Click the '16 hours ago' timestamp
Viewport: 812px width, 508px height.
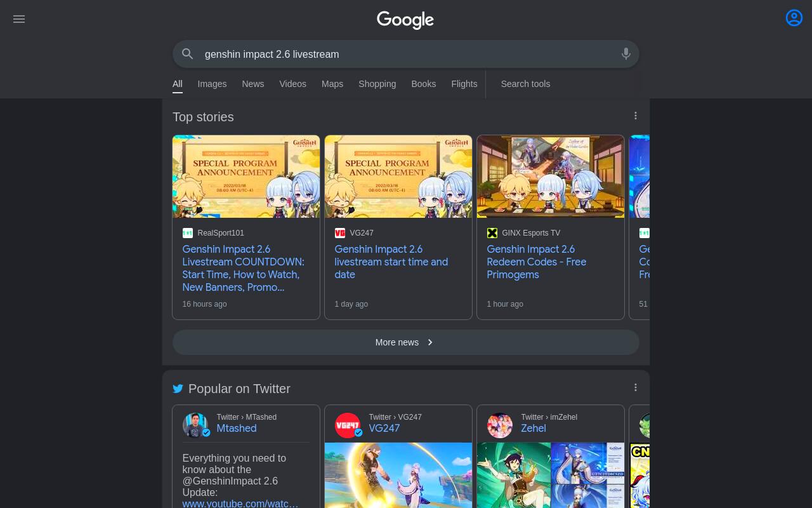pyautogui.click(x=205, y=304)
